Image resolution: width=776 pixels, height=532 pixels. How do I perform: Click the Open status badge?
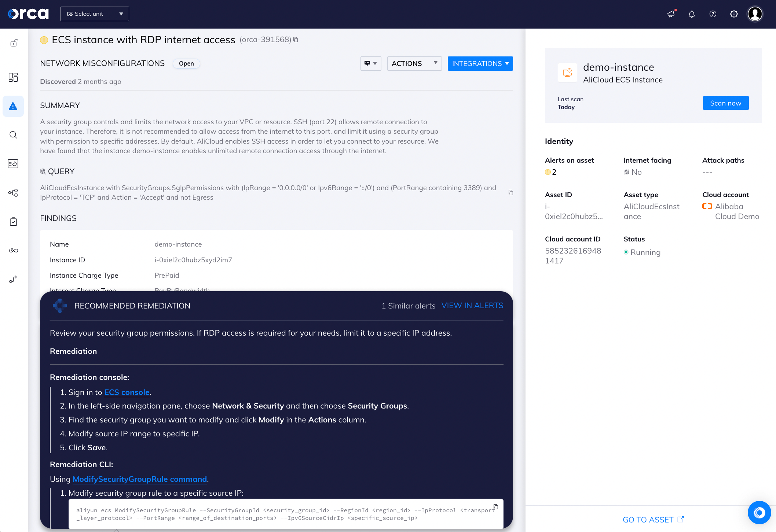point(186,63)
